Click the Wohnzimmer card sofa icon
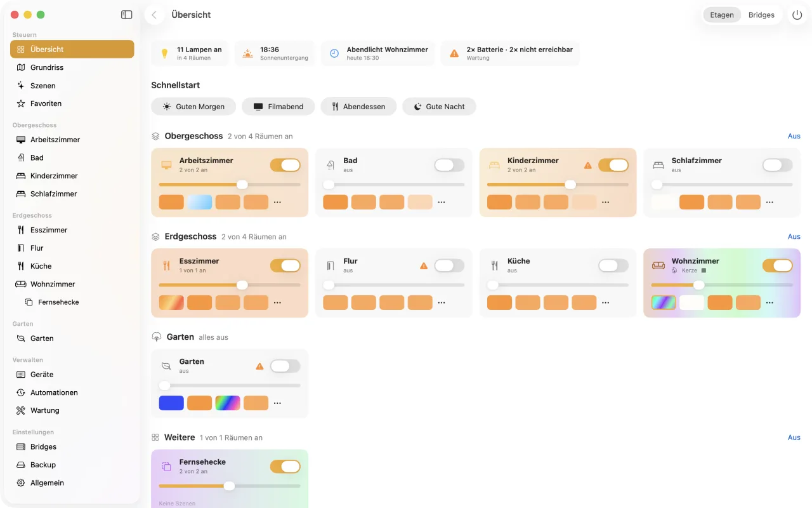The width and height of the screenshot is (812, 508). click(x=658, y=265)
